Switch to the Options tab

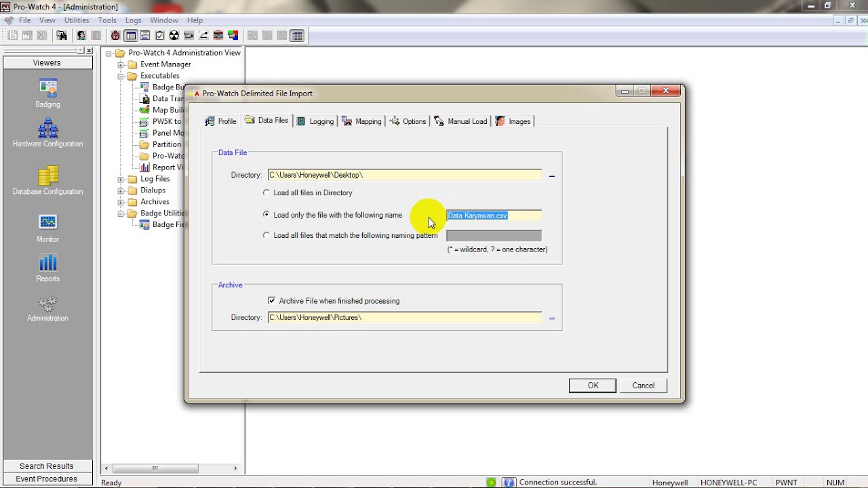coord(408,121)
